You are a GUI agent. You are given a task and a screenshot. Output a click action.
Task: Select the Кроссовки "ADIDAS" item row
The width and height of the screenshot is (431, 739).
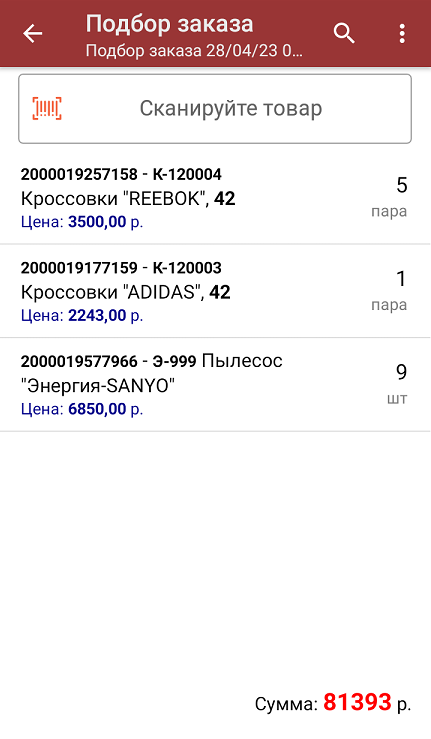[x=215, y=291]
